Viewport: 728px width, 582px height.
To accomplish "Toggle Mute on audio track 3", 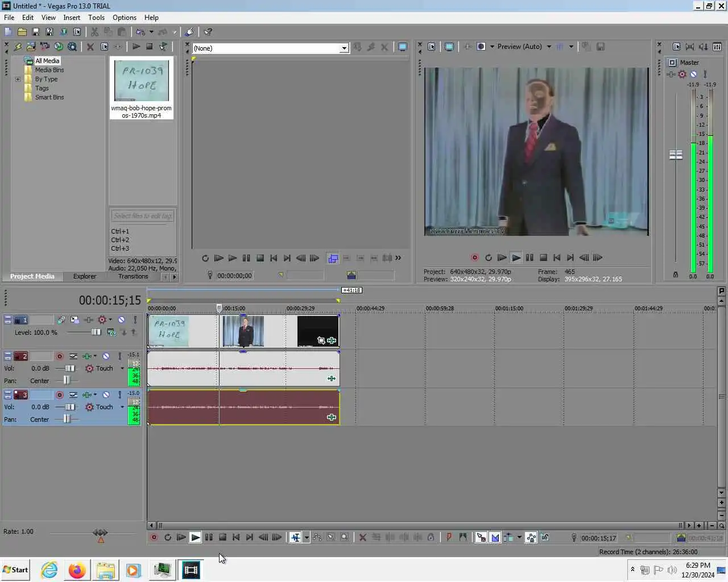I will [x=106, y=395].
